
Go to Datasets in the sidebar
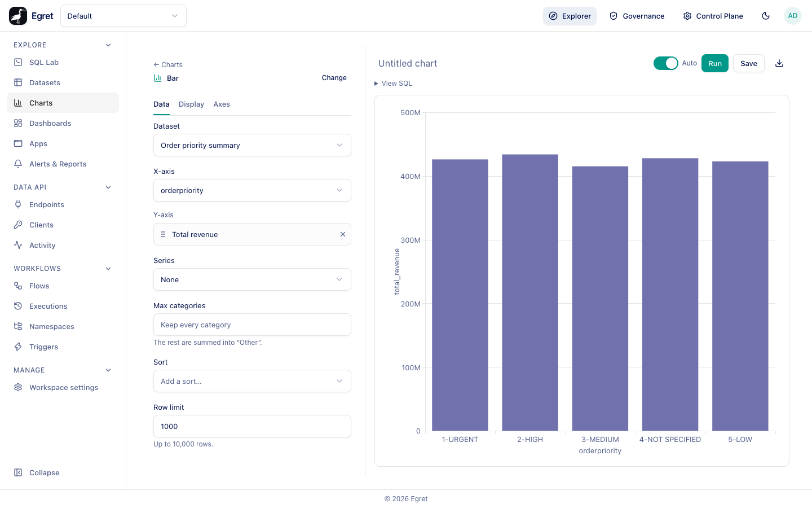pyautogui.click(x=63, y=82)
